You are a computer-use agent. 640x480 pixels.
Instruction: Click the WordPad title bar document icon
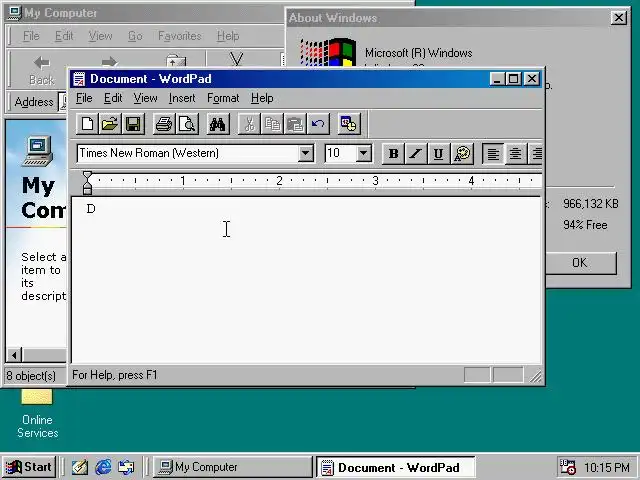(79, 79)
